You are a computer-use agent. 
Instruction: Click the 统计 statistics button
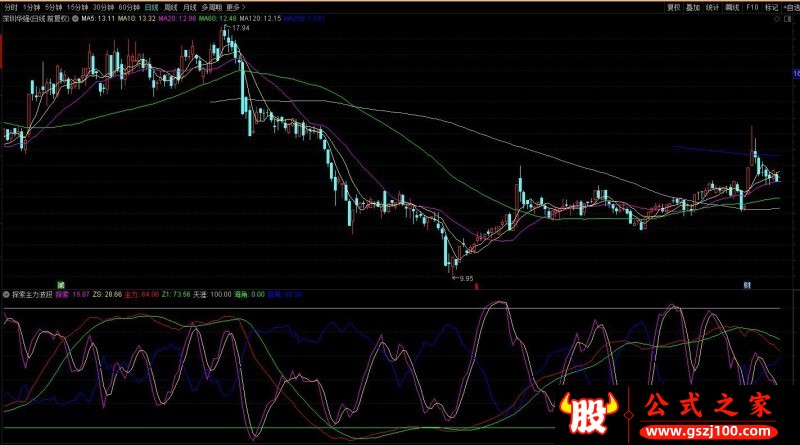(x=712, y=7)
